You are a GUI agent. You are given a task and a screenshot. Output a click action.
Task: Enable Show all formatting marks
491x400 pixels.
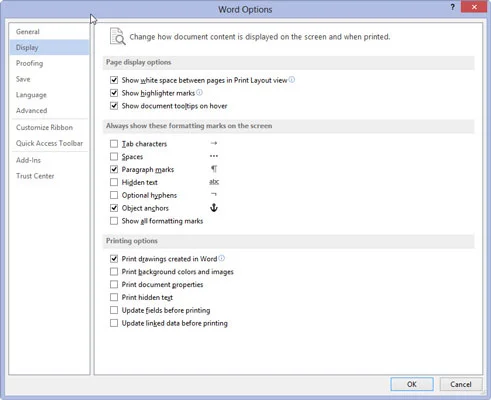(114, 221)
